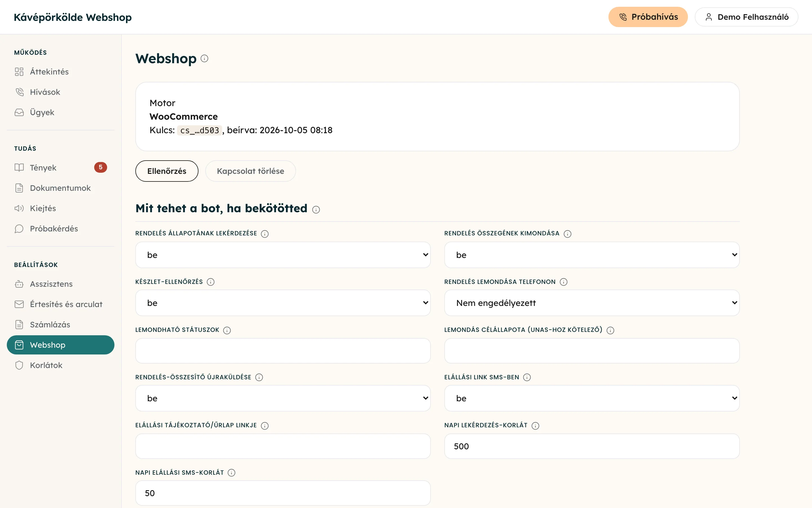Open Rendelés állapotának lekérdezése dropdown
812x508 pixels.
283,255
